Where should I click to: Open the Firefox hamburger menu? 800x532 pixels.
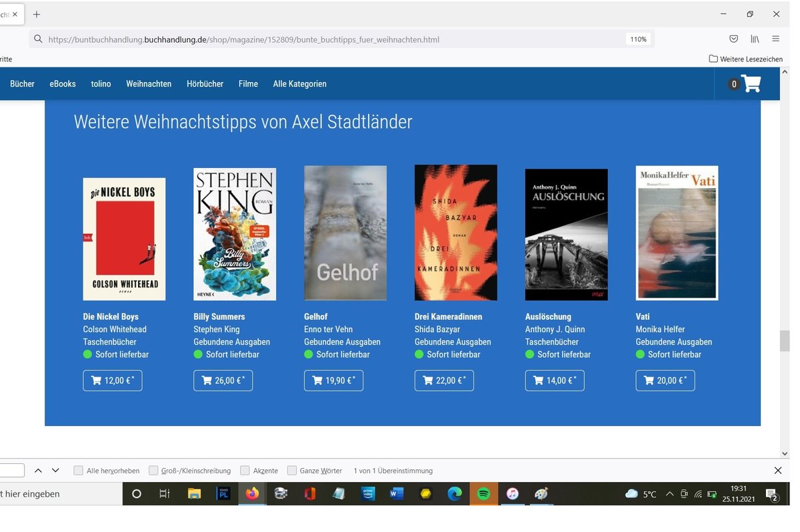coord(776,39)
